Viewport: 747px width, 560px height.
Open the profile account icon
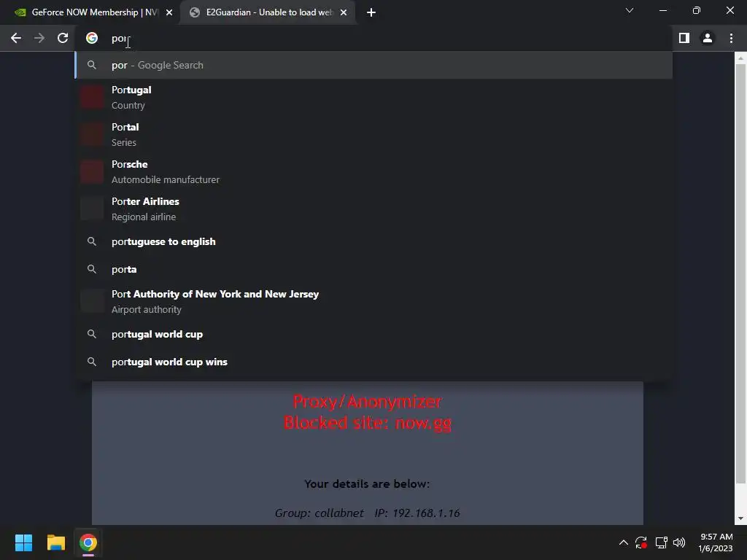click(x=708, y=38)
